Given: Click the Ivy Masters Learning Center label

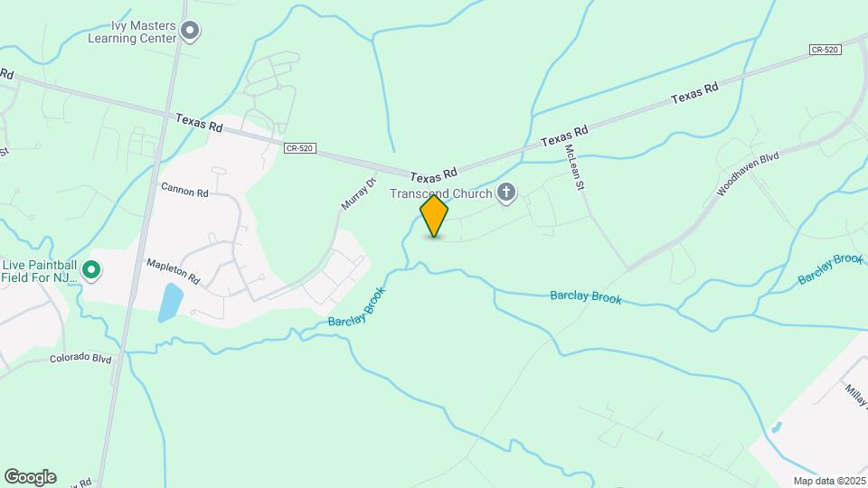Looking at the screenshot, I should click(132, 33).
